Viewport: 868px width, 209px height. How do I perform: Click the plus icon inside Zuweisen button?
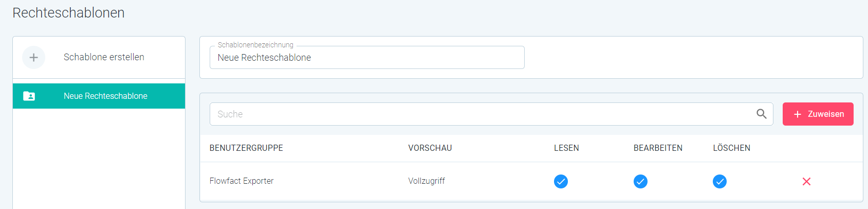pos(798,114)
